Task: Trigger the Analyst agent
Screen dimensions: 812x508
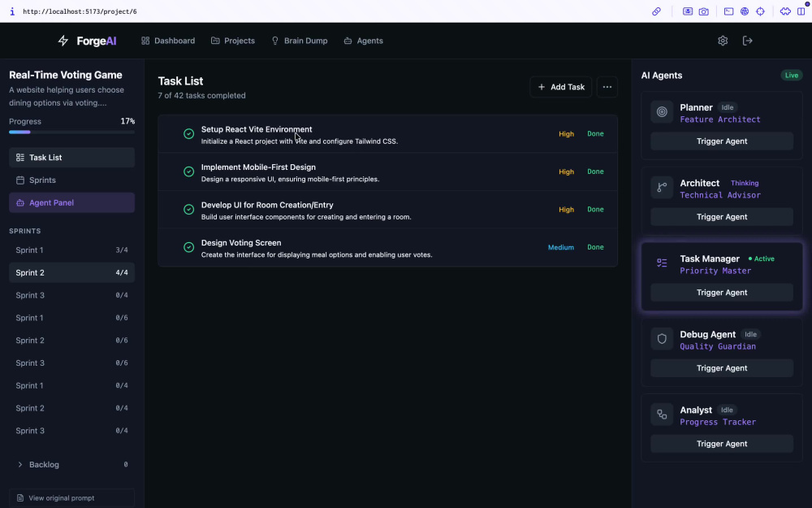Action: 722,444
